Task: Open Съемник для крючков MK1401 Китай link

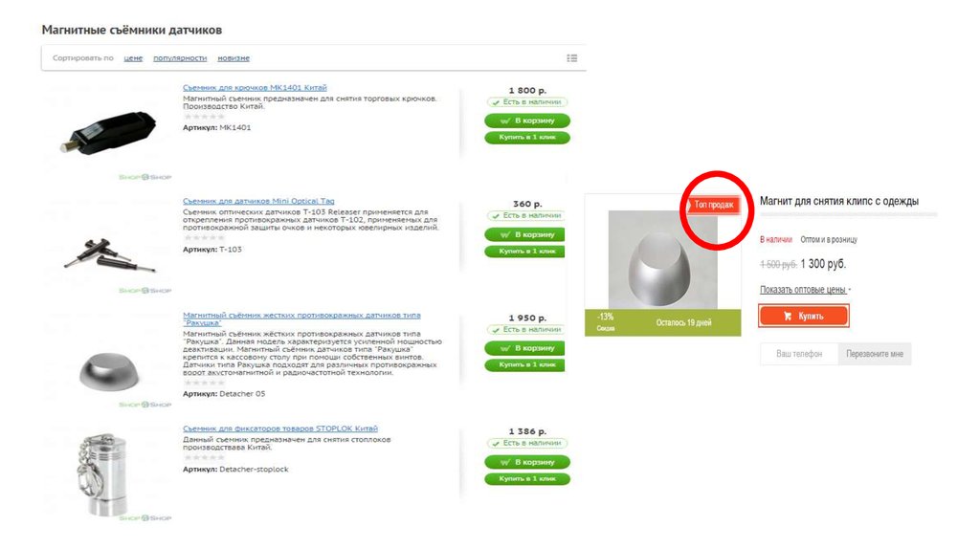Action: (255, 87)
